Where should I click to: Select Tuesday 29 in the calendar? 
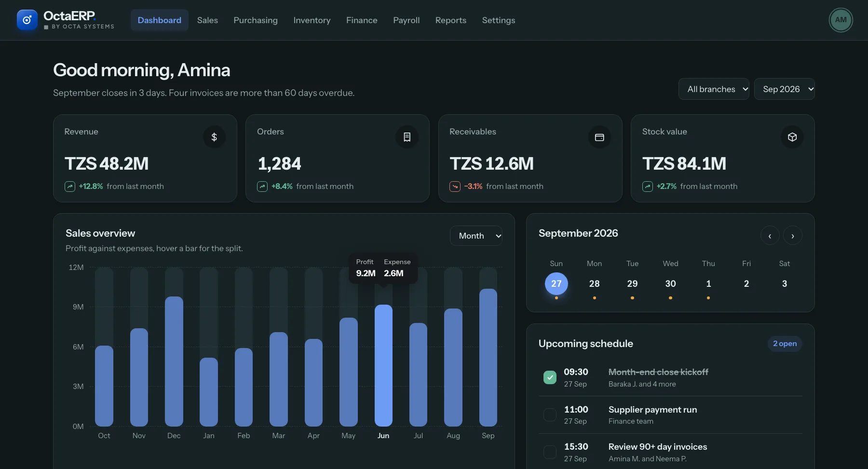[x=632, y=284]
